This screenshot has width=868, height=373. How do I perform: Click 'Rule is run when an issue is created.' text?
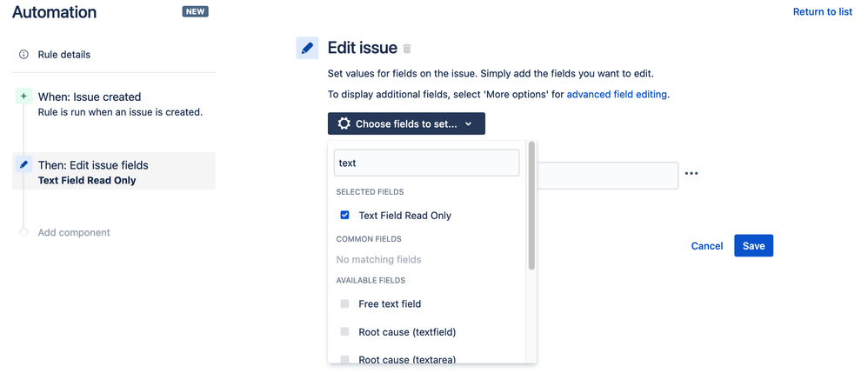(x=120, y=112)
